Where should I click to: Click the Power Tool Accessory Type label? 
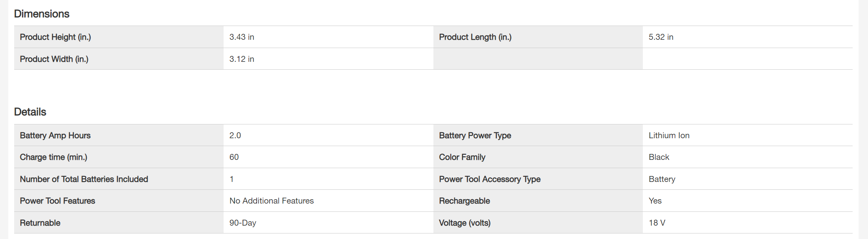tap(490, 179)
